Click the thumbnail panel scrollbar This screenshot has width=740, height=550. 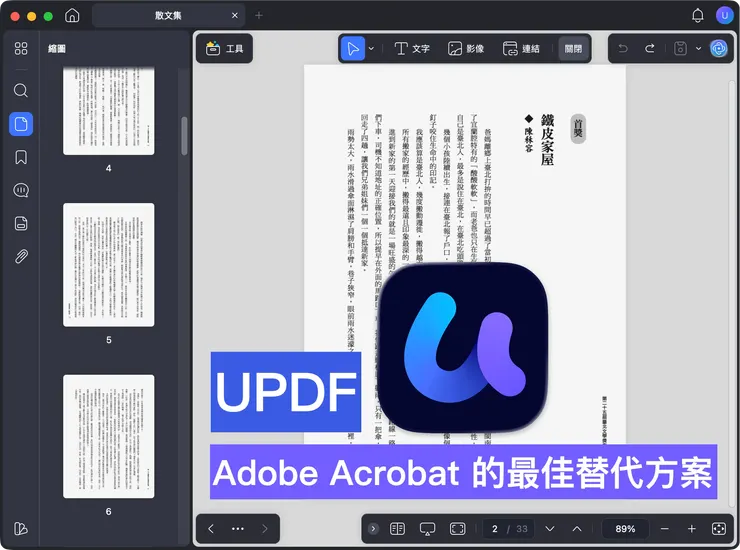tap(184, 136)
